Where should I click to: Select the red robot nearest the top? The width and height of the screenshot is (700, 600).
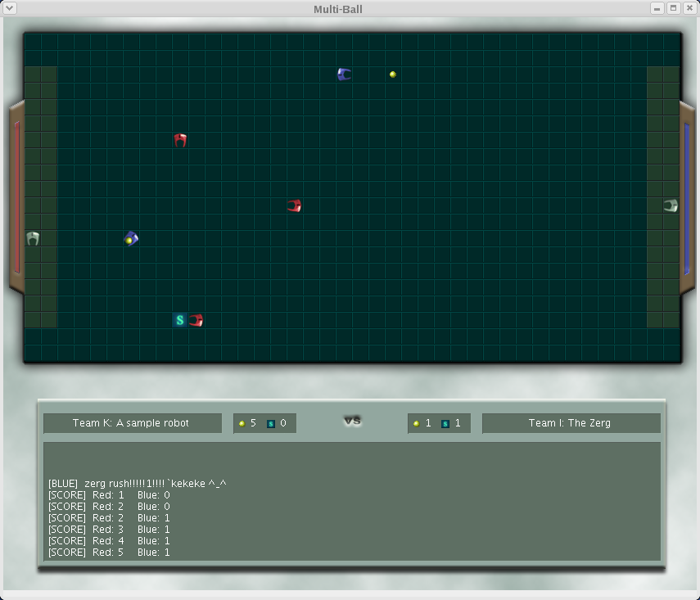coord(180,140)
